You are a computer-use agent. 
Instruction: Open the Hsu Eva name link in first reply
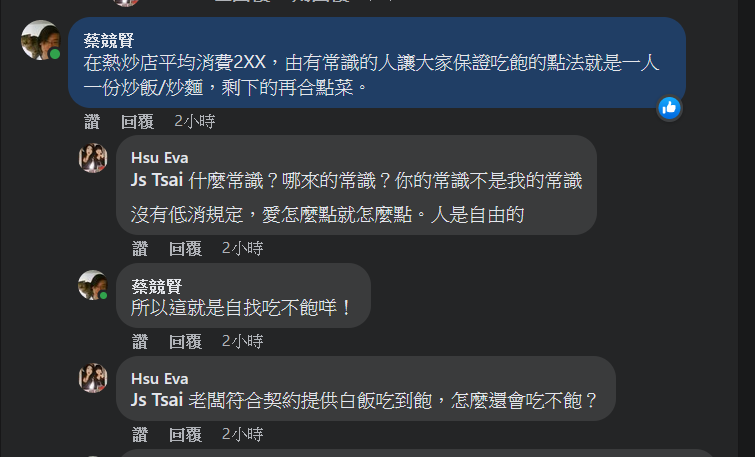point(159,158)
